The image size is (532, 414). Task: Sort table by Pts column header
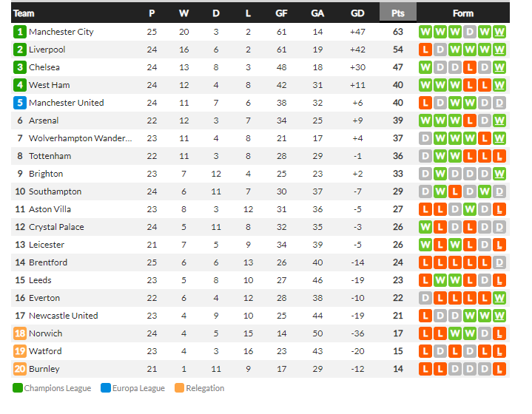click(x=397, y=13)
